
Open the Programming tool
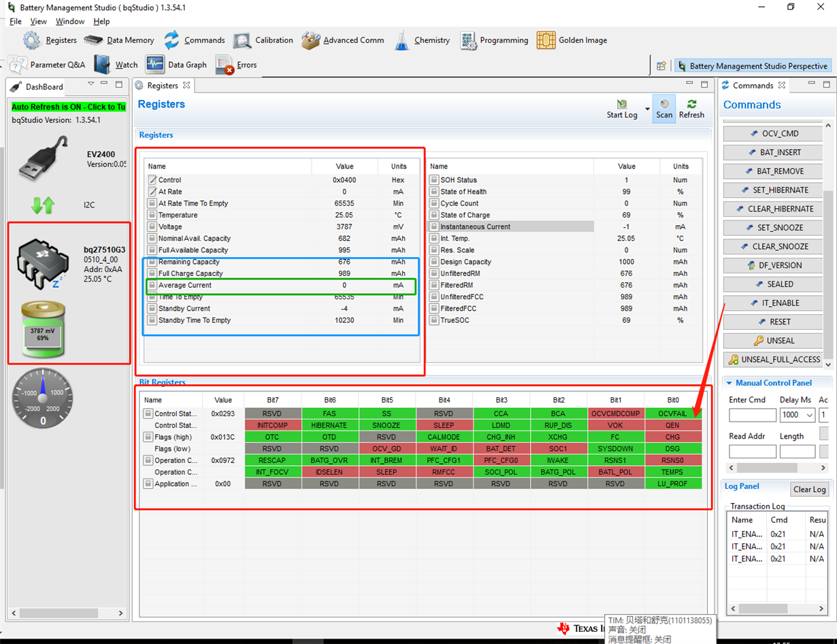pos(494,40)
